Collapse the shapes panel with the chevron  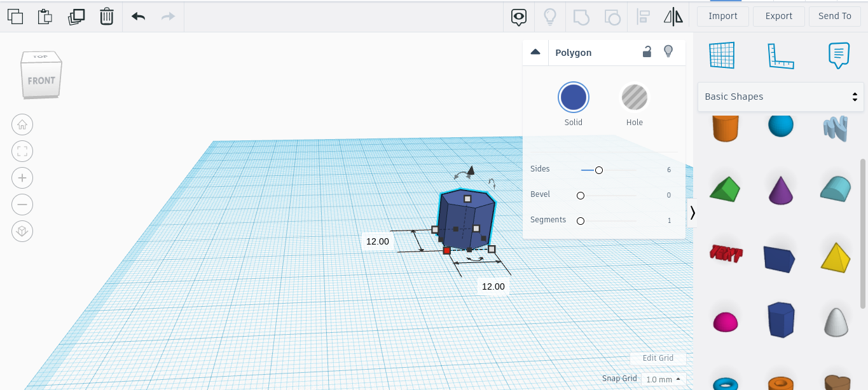tap(692, 213)
